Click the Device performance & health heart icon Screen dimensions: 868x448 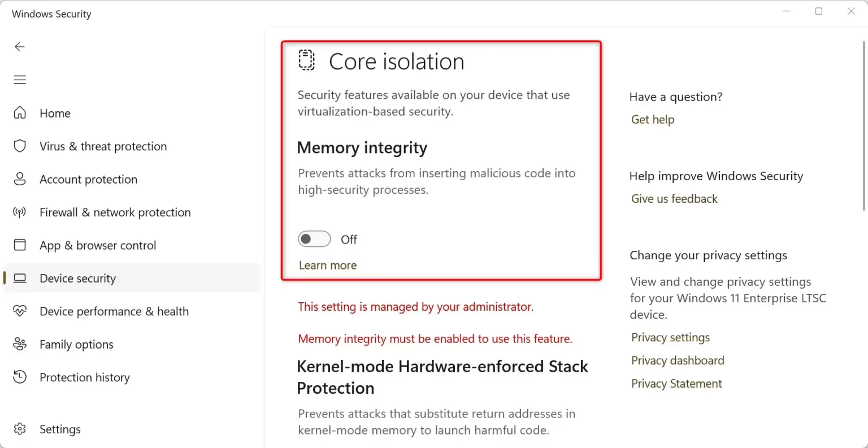[x=20, y=311]
